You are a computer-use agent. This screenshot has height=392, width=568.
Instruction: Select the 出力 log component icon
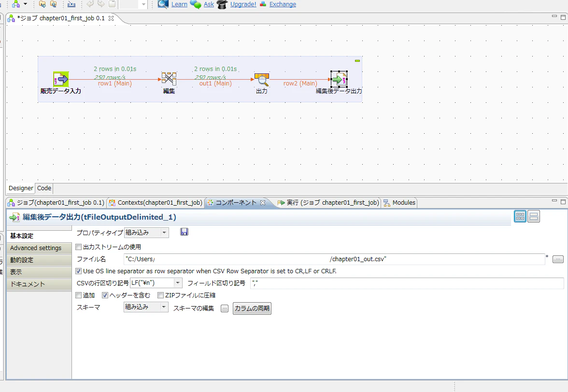tap(262, 79)
